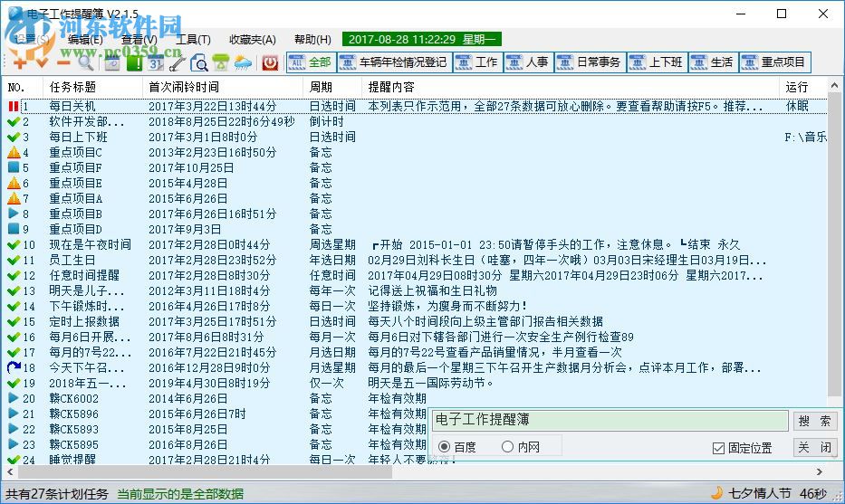Click 七夕情人节 text in status bar
Viewport: 845px width, 504px height.
tap(759, 493)
